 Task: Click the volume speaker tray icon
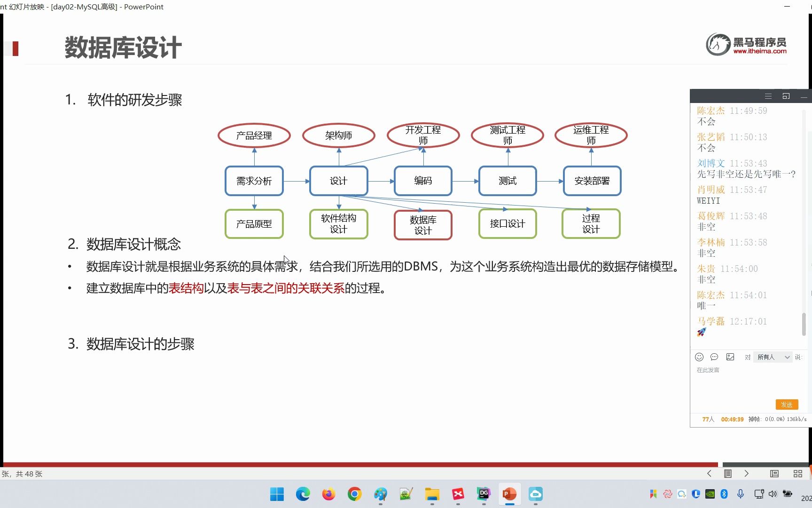click(x=773, y=494)
